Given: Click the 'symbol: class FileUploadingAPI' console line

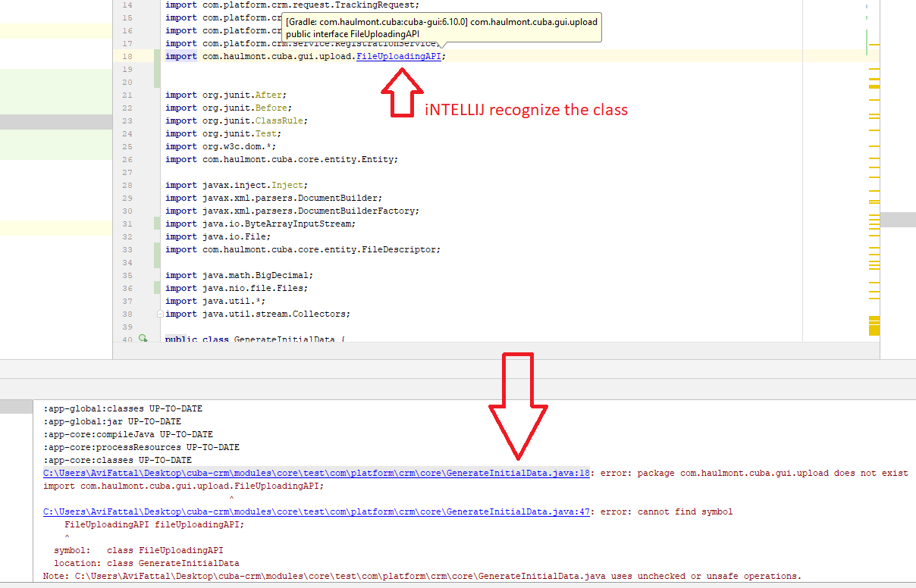Looking at the screenshot, I should (x=138, y=550).
